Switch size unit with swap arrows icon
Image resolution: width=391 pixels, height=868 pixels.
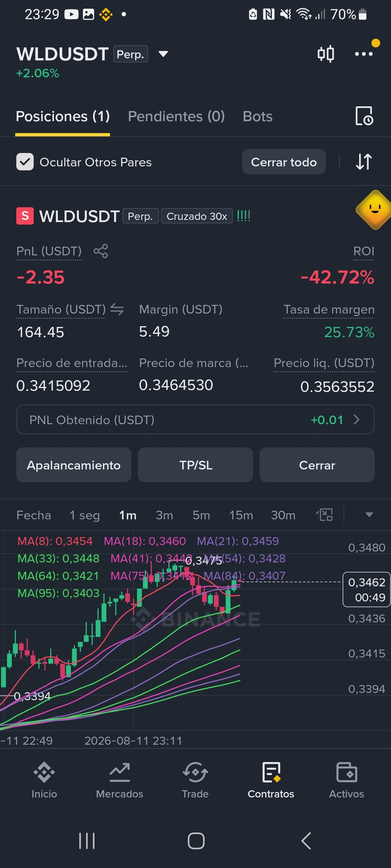[117, 309]
